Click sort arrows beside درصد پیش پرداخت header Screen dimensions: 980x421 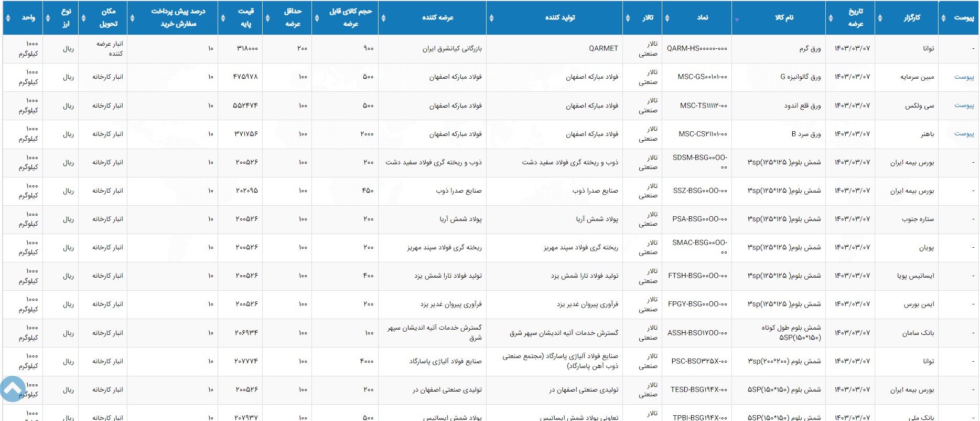[132, 18]
